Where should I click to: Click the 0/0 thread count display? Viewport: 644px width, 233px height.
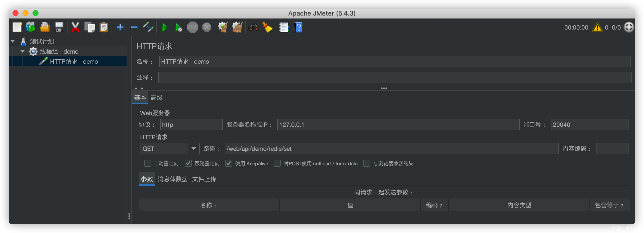[616, 27]
